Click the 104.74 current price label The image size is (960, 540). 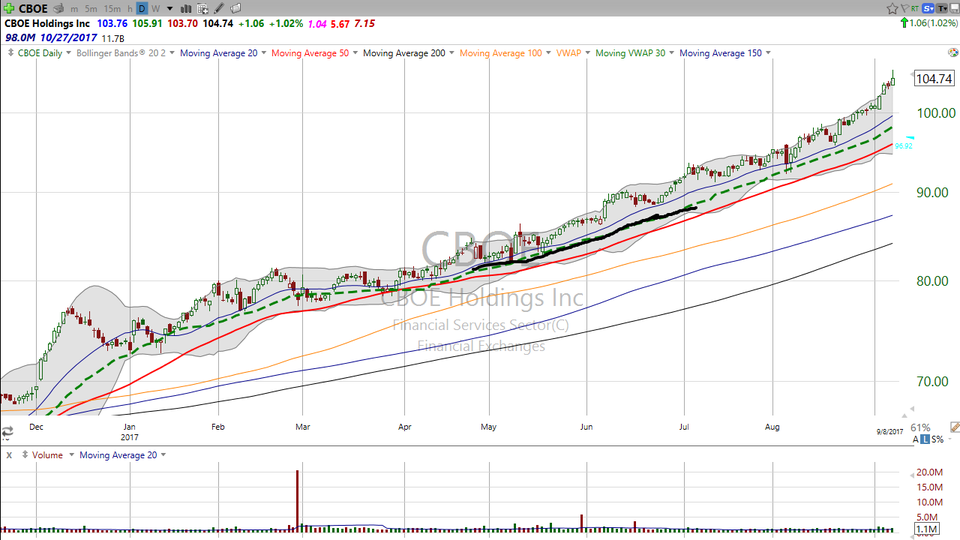click(x=934, y=78)
